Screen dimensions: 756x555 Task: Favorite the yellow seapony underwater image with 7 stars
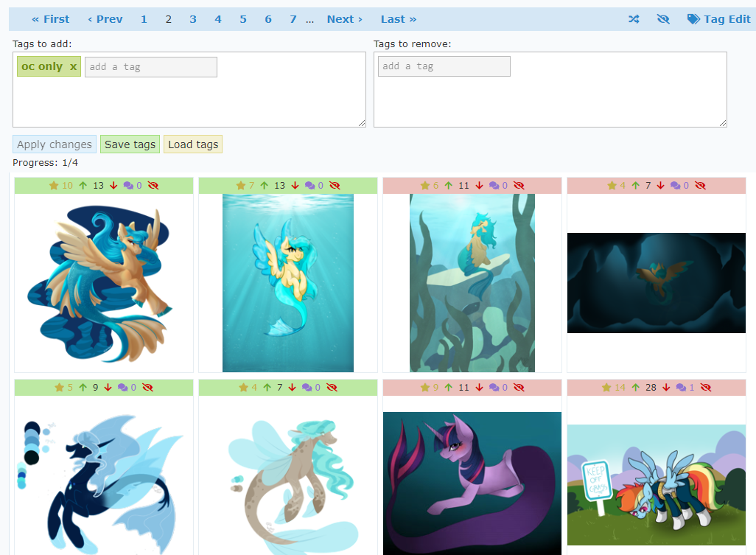click(x=241, y=186)
